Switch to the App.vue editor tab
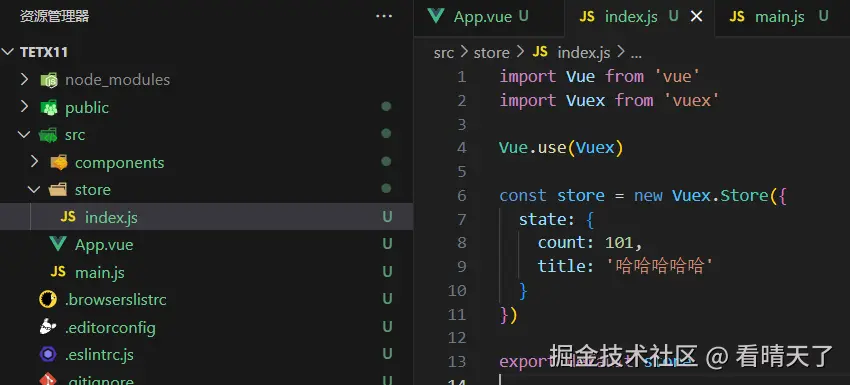The image size is (850, 385). [488, 17]
